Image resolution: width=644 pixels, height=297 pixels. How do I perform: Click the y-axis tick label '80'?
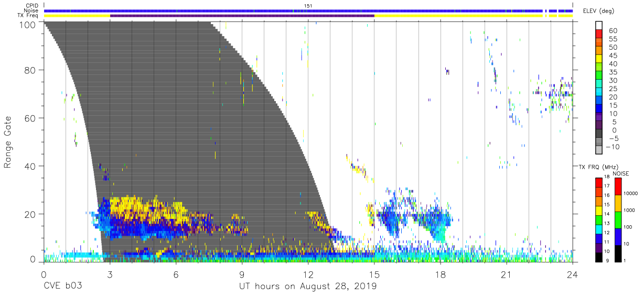tap(31, 70)
